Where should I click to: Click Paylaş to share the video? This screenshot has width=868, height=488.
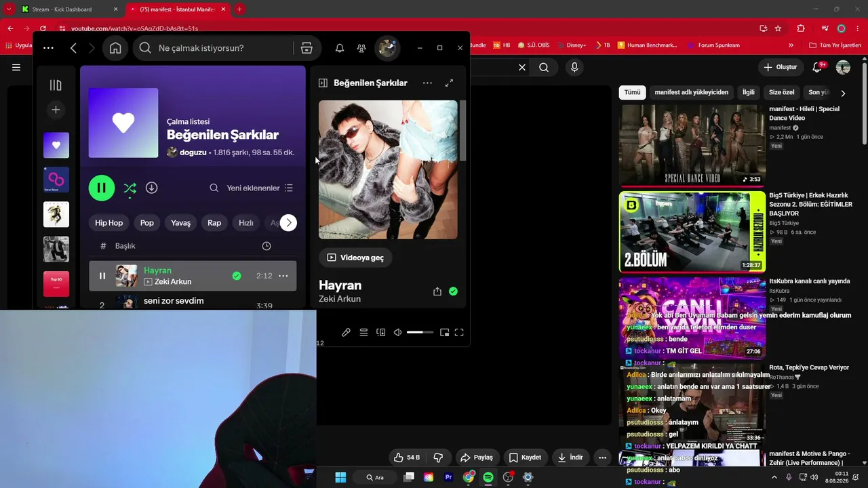coord(477,457)
